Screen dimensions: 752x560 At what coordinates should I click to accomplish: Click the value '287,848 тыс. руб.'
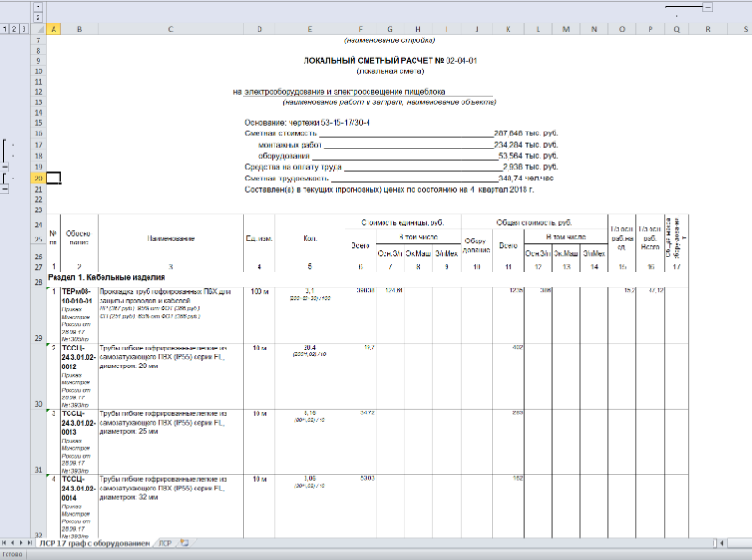pyautogui.click(x=526, y=133)
